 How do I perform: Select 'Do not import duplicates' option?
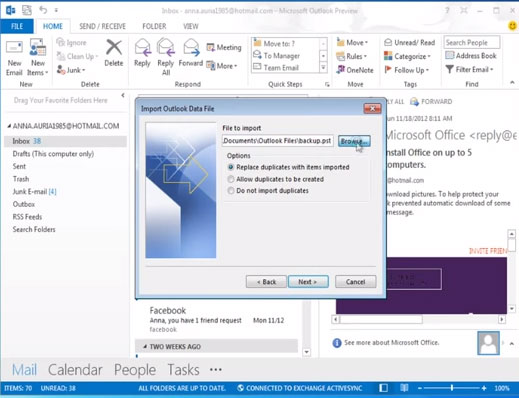231,191
